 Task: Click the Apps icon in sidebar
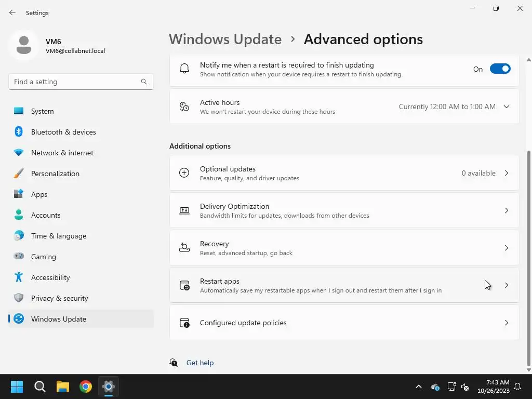(19, 194)
